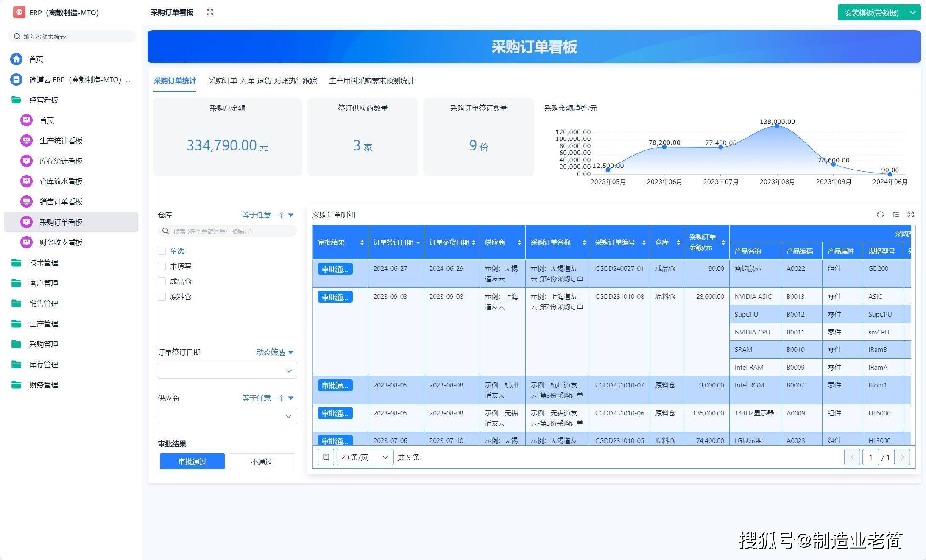Check the 全选 warehouse checkbox
The width and height of the screenshot is (926, 560).
[x=162, y=251]
